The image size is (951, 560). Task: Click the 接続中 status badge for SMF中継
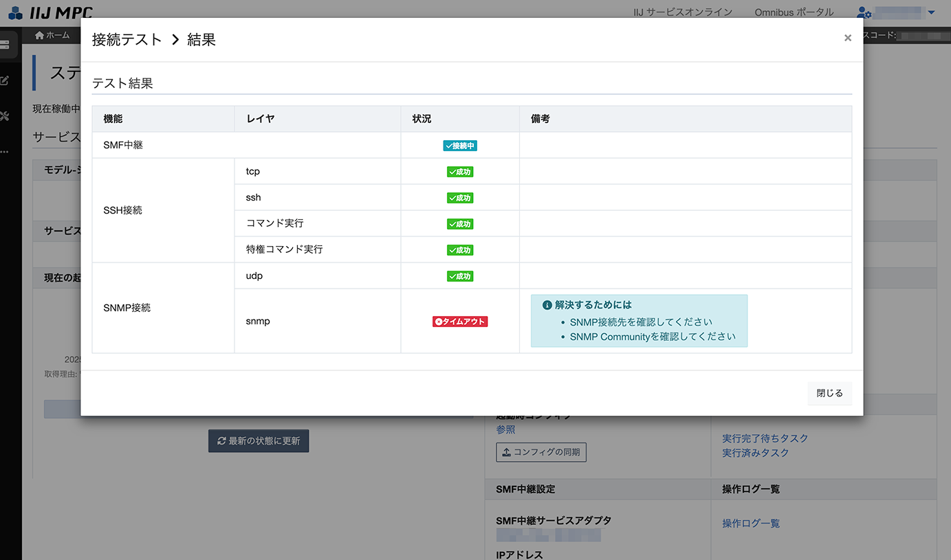[x=460, y=146]
